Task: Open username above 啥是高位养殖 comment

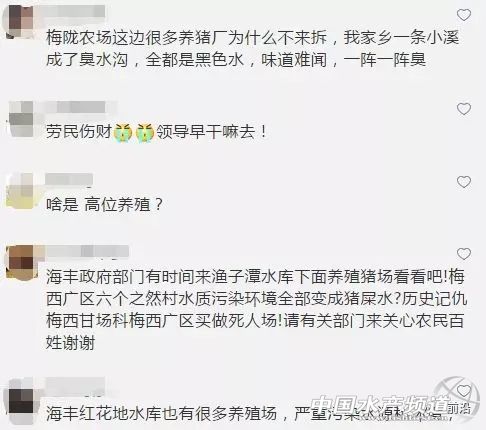Action: click(69, 179)
